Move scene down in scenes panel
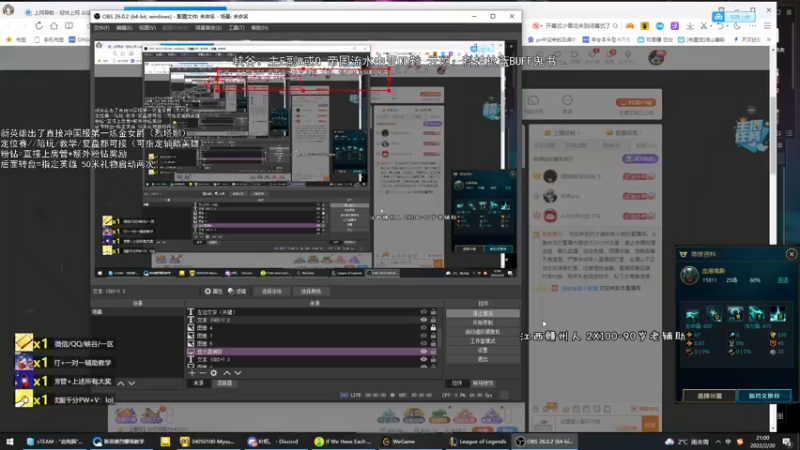The image size is (800, 450). (x=132, y=383)
